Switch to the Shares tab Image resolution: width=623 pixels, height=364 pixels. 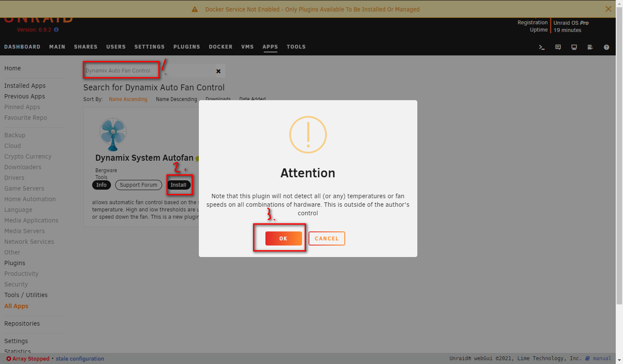[86, 47]
